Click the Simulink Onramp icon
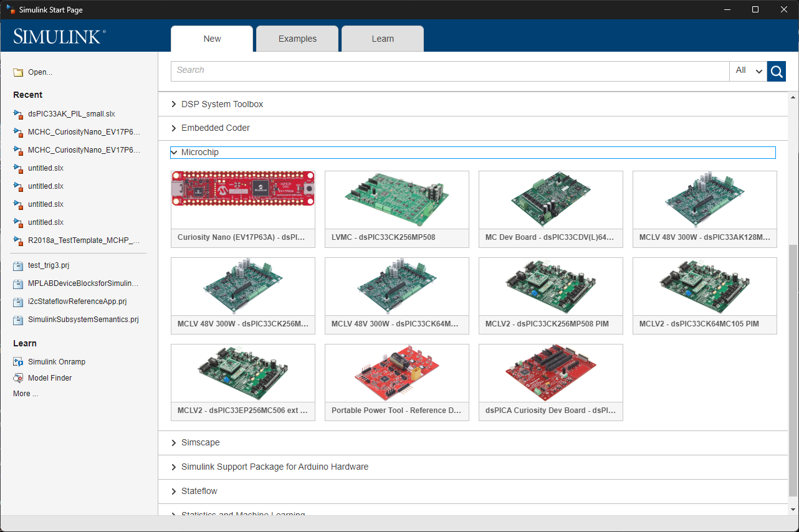The image size is (799, 532). pyautogui.click(x=18, y=362)
